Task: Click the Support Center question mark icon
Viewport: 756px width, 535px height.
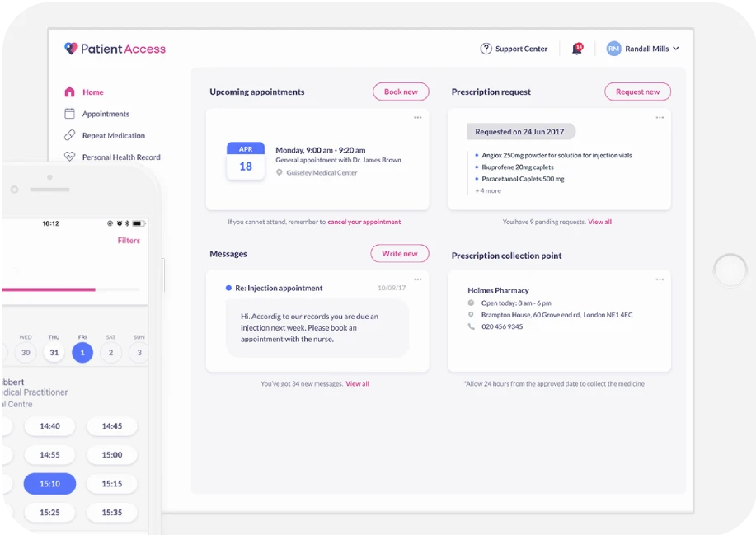Action: coord(486,49)
